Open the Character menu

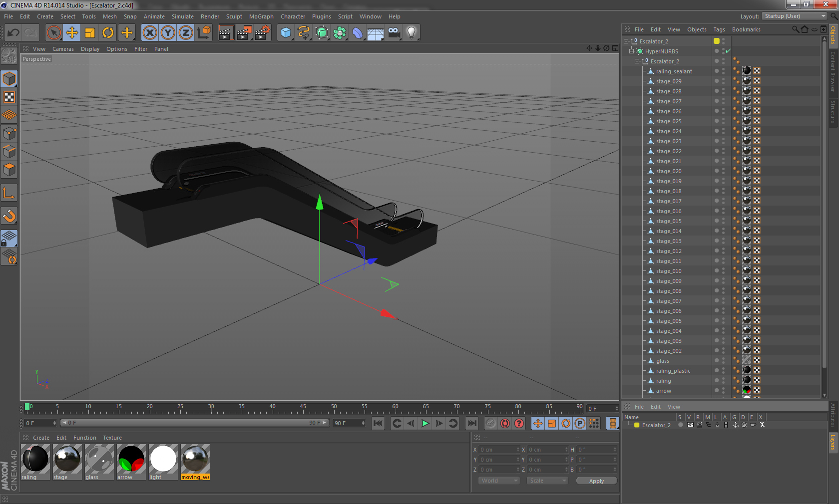pyautogui.click(x=293, y=16)
